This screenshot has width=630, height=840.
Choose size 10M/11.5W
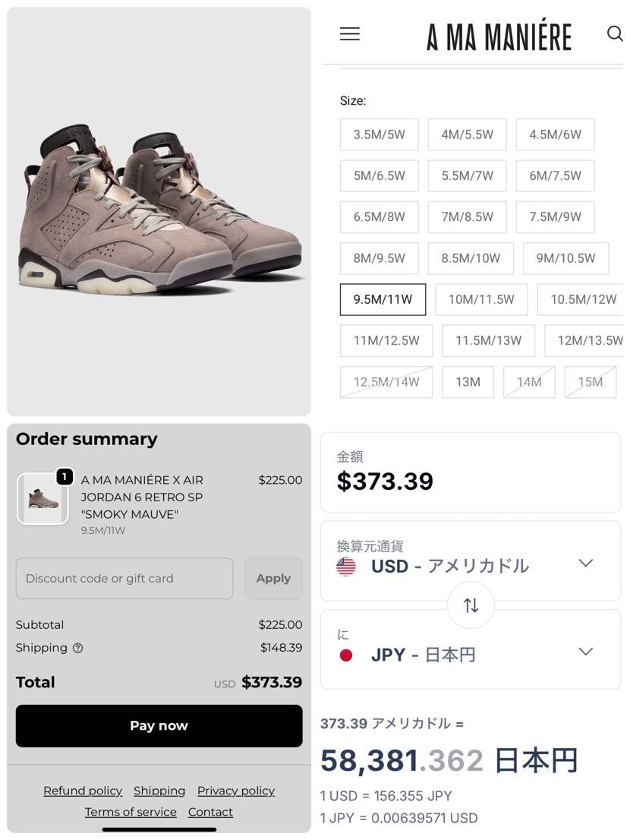[481, 299]
